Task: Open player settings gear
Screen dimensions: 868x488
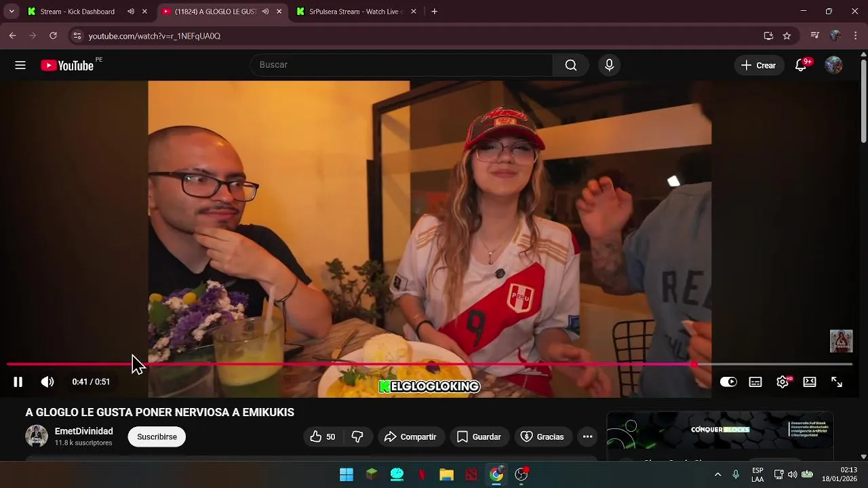Action: tap(783, 382)
